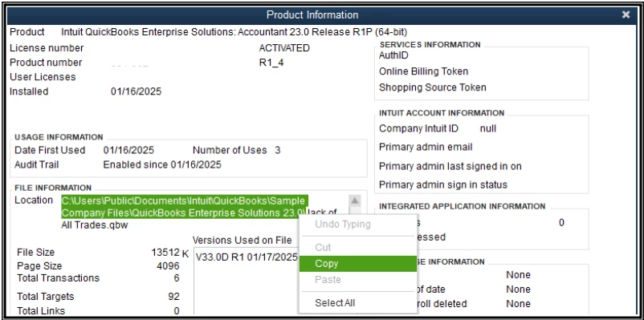This screenshot has height=320, width=644.
Task: Click the File Size value 13512
Action: click(165, 253)
